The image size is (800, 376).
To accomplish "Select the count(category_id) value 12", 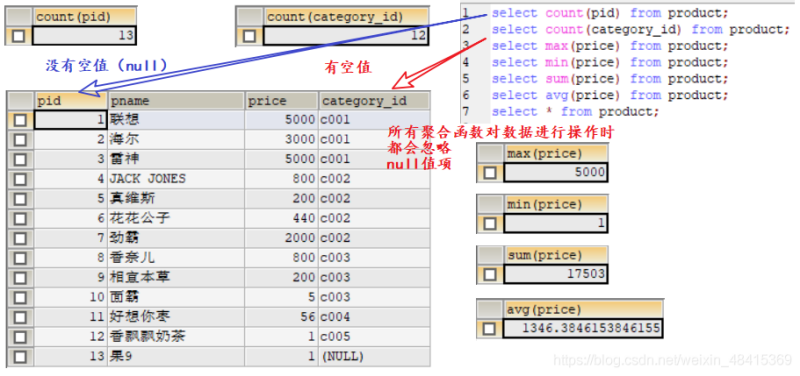I will coord(346,36).
